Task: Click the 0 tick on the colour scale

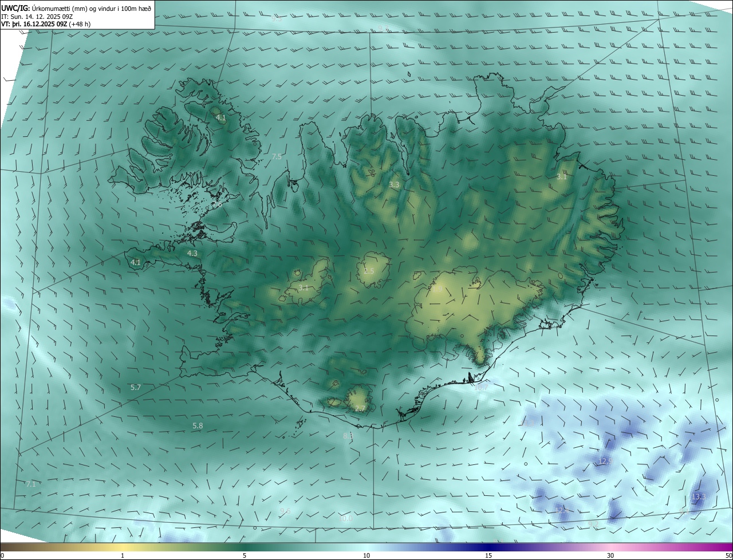Action: [2, 555]
